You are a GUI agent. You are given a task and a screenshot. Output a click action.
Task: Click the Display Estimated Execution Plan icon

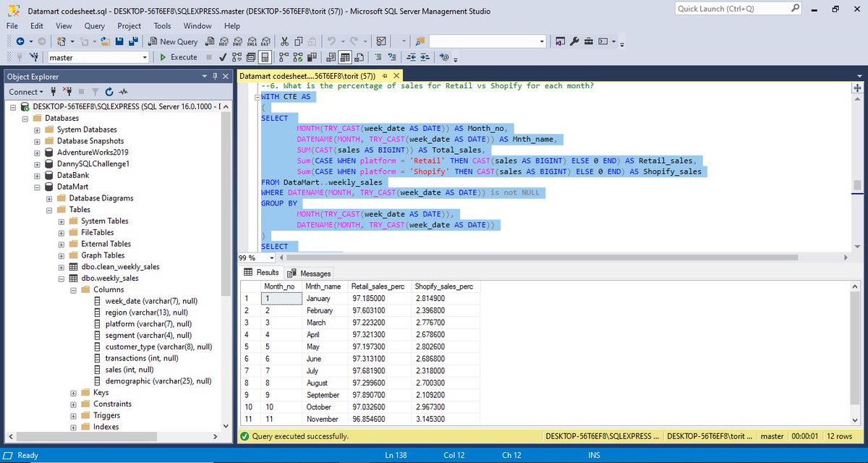[x=237, y=57]
